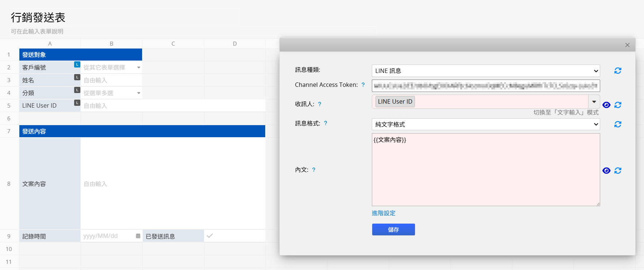This screenshot has width=644, height=270.
Task: Expand the 收訊人 field dropdown arrow
Action: point(594,102)
